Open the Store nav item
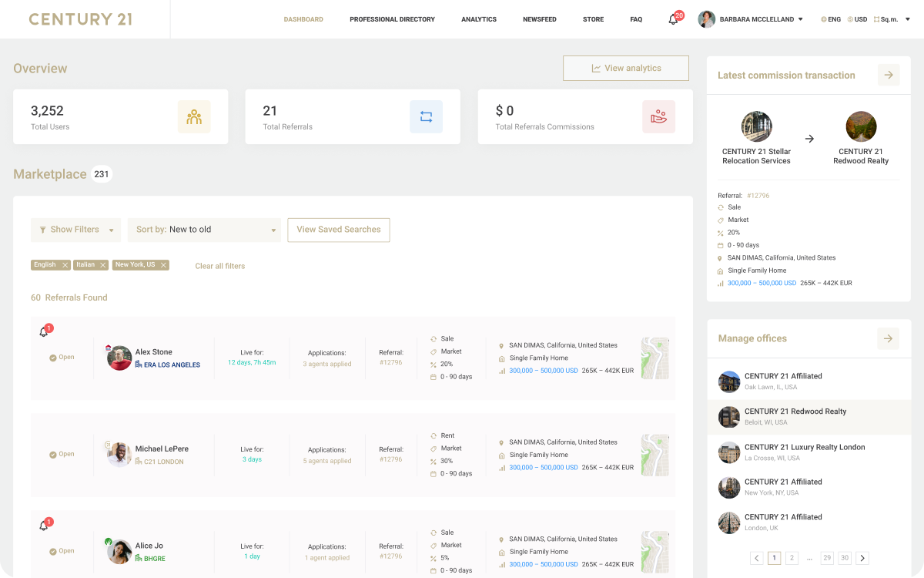The image size is (924, 578). point(593,19)
